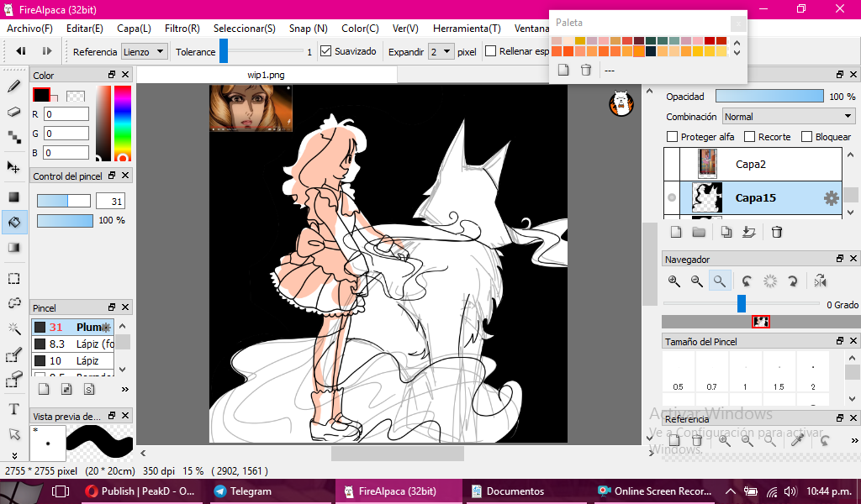Zoom out using Navegador panel
This screenshot has width=861, height=504.
[x=697, y=281]
